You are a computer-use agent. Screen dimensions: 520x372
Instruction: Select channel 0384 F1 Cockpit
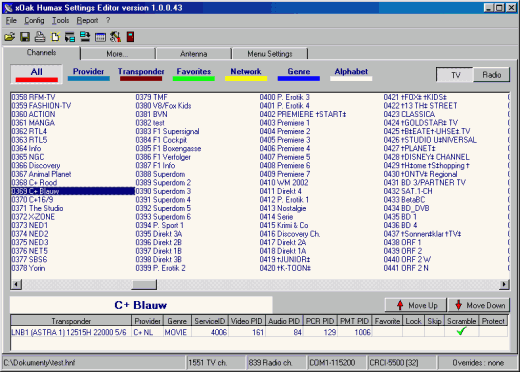(161, 140)
